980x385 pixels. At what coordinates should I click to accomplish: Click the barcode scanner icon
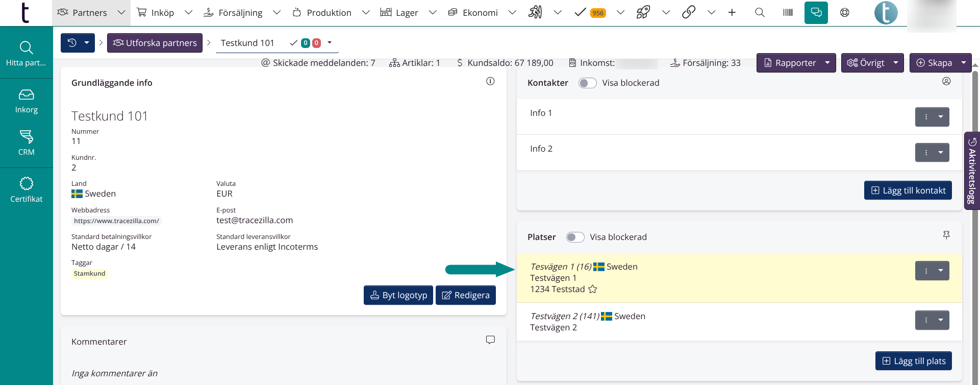(788, 13)
